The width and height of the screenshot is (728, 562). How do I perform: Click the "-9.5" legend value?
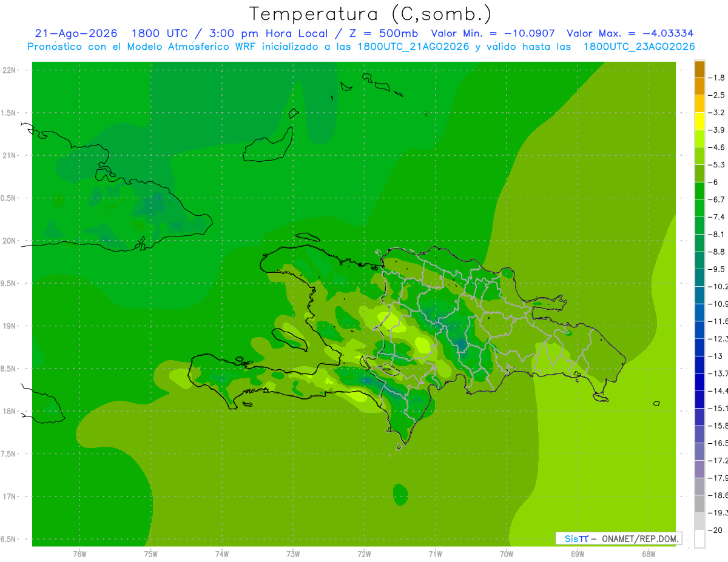[717, 269]
